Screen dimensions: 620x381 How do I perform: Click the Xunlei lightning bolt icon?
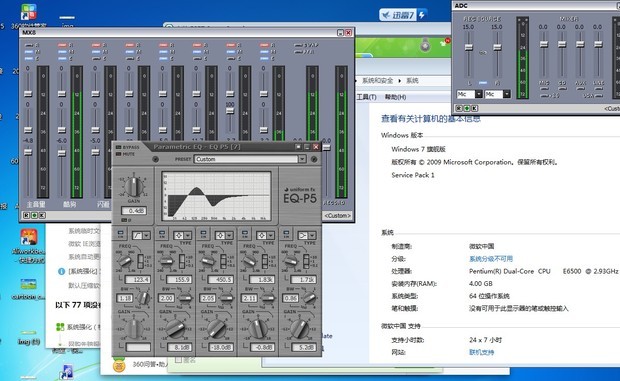[x=422, y=15]
